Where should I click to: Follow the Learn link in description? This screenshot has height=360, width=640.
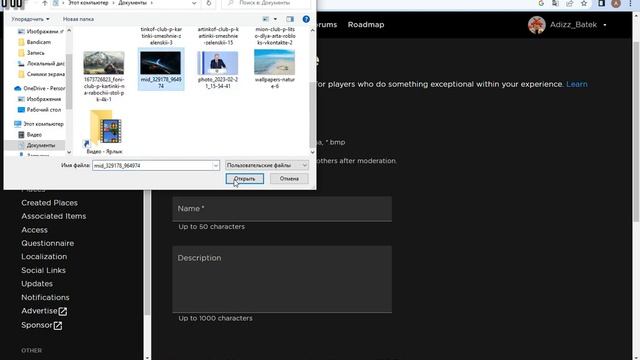(577, 84)
